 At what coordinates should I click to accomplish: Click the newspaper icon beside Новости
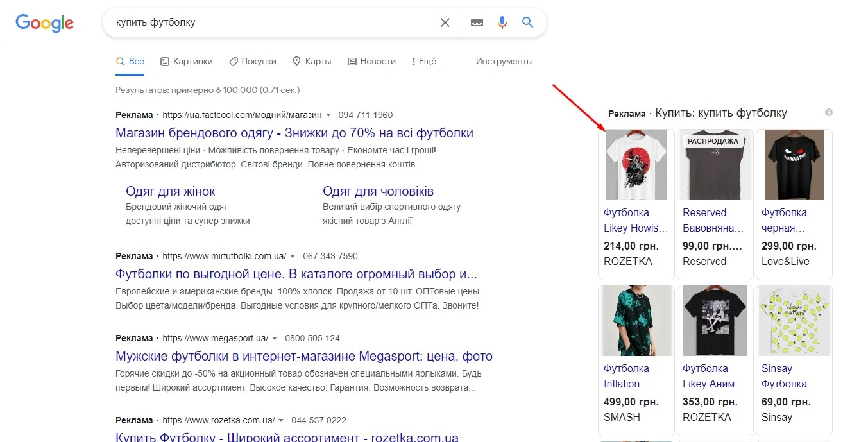[351, 61]
